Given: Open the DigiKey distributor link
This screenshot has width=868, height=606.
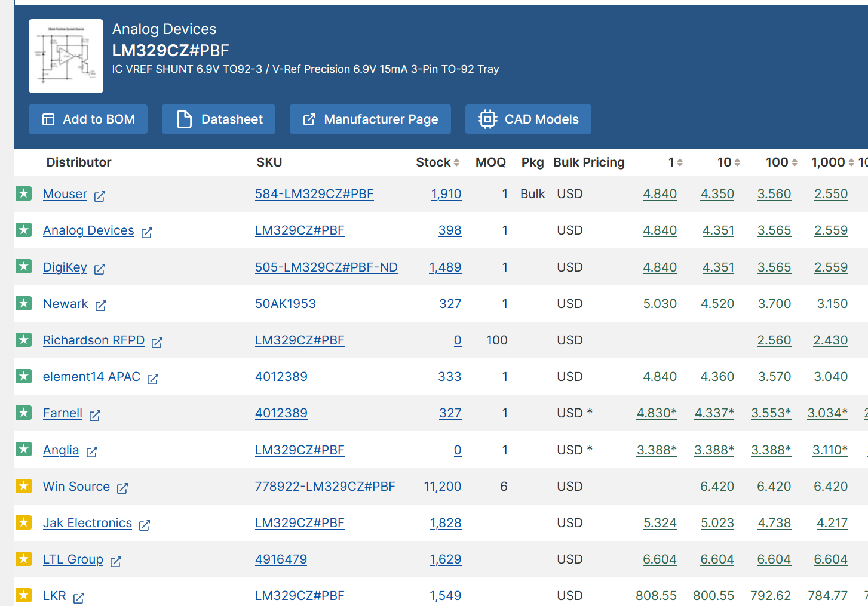Looking at the screenshot, I should pyautogui.click(x=65, y=267).
